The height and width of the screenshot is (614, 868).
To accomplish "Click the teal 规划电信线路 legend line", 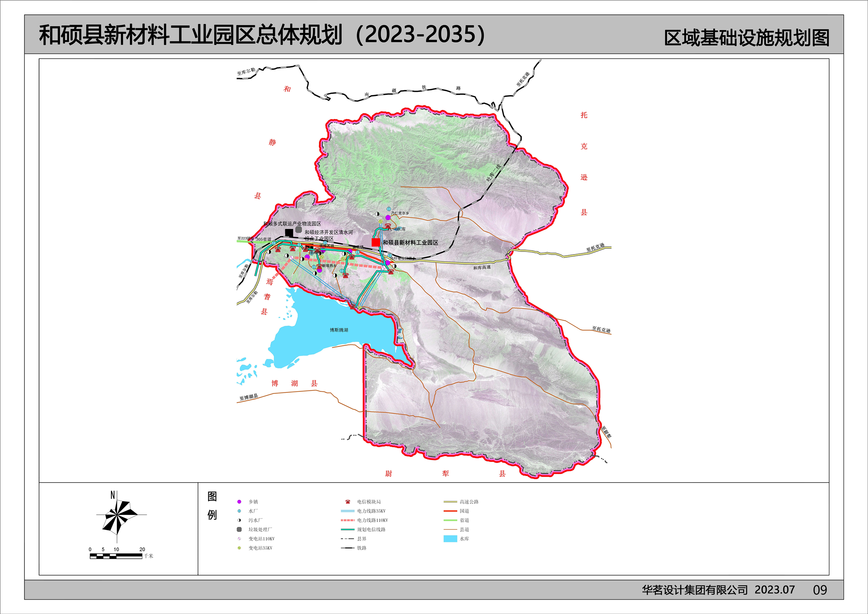I will (x=348, y=529).
